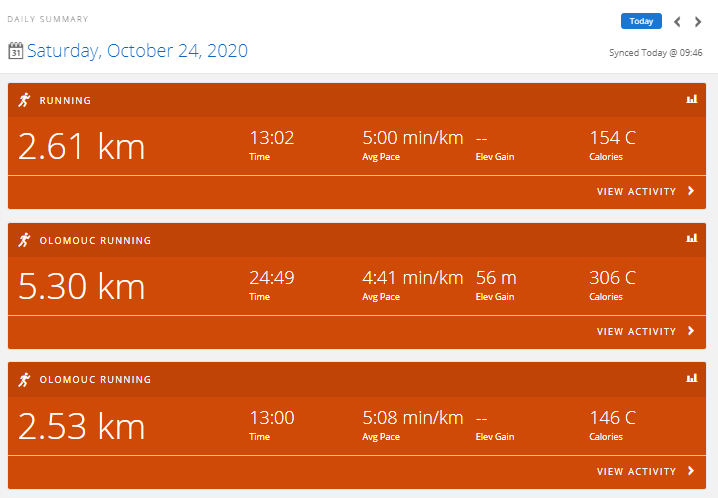Screen dimensions: 718x498
Task: Expand chevron next to 2.53 km View Activity
Action: click(x=691, y=471)
